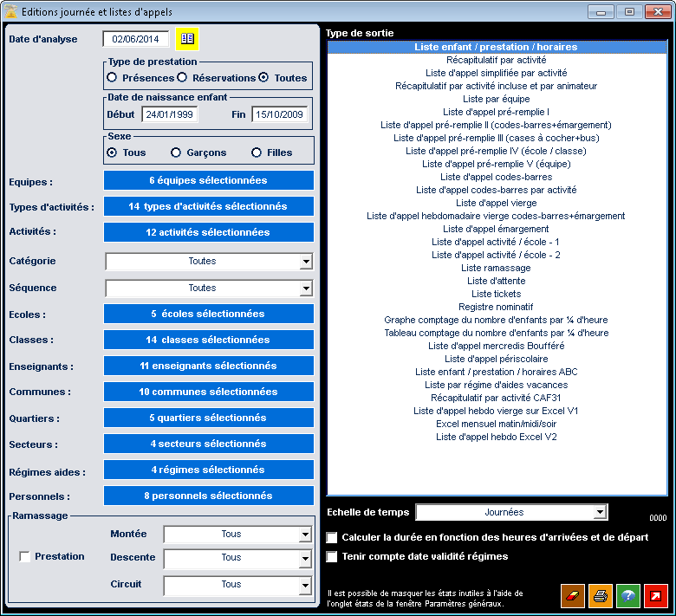The width and height of the screenshot is (676, 616).
Task: Enable Calculer la durée checkbox
Action: pos(332,537)
